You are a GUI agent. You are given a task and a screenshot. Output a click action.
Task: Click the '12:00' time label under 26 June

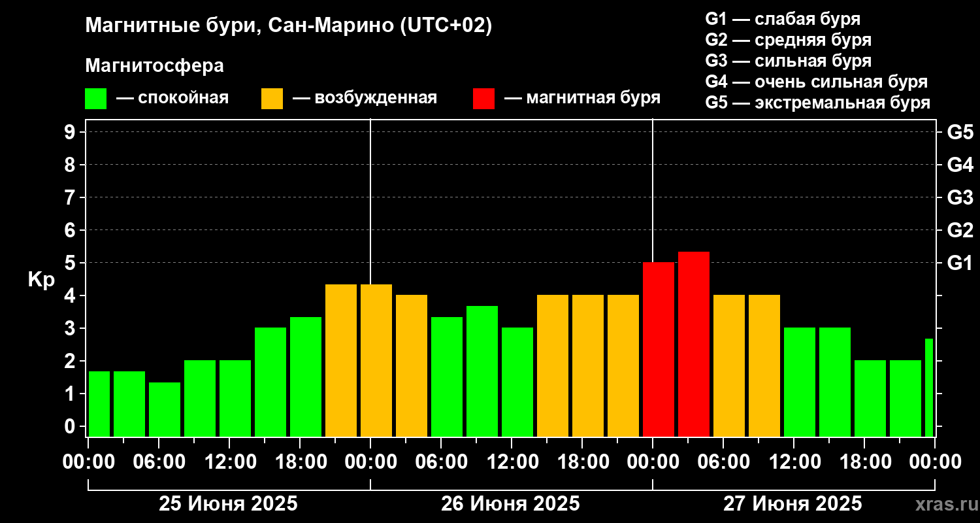[512, 462]
